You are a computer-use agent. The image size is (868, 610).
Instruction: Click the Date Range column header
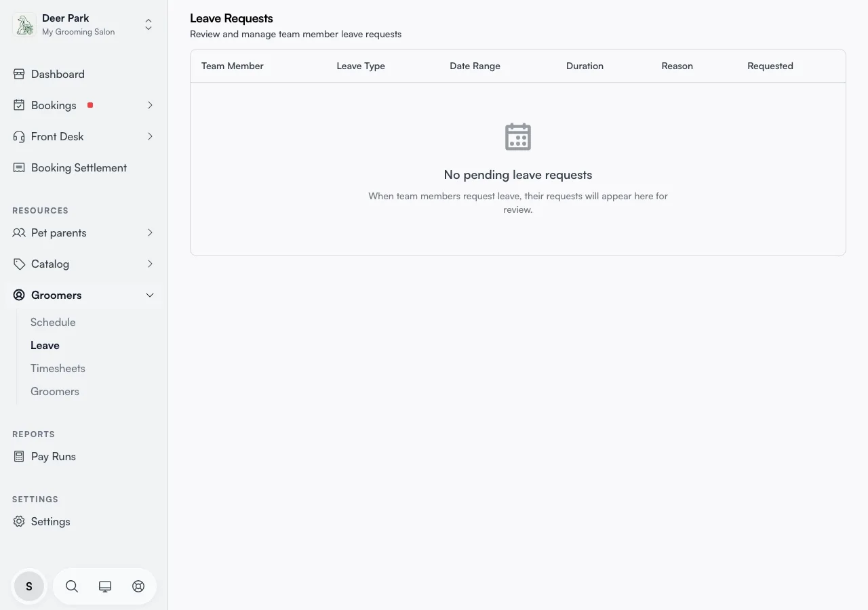(475, 66)
